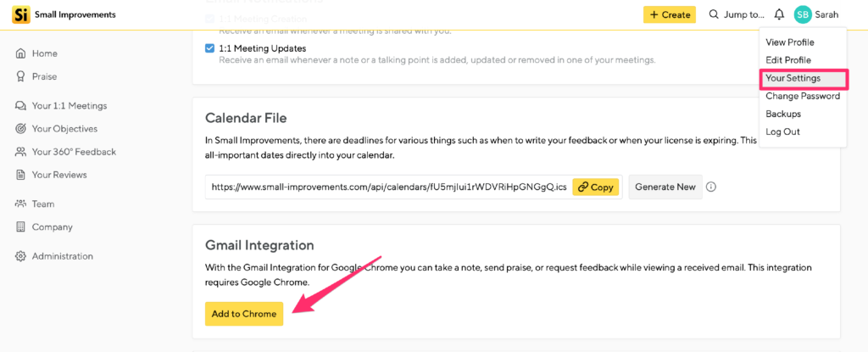Click Add to Chrome button

pyautogui.click(x=244, y=314)
